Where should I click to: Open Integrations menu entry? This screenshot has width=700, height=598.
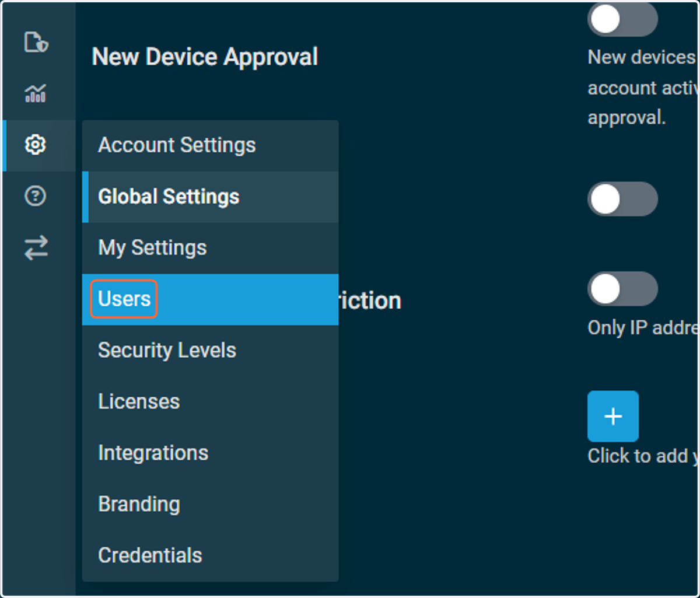coord(211,453)
